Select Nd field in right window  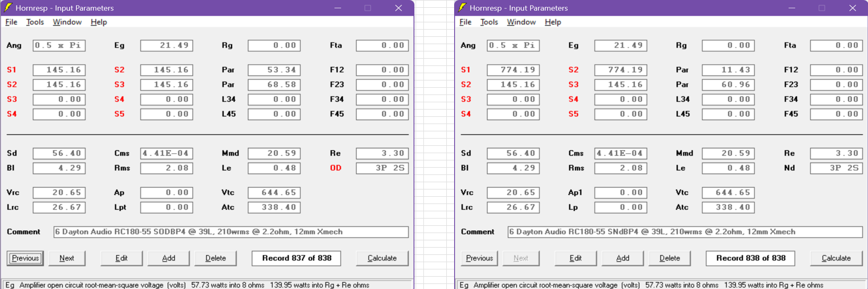(836, 168)
